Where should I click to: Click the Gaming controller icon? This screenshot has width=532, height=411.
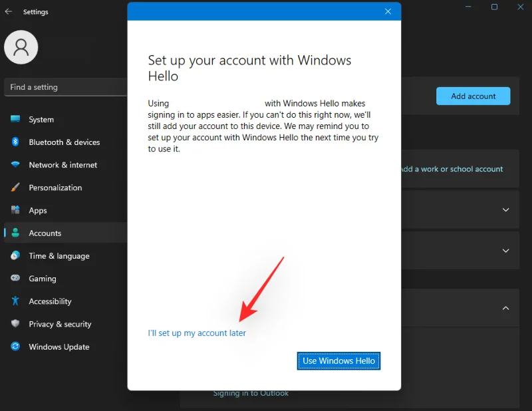pyautogui.click(x=15, y=278)
